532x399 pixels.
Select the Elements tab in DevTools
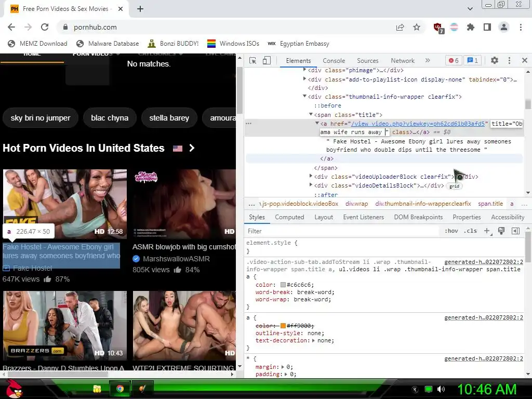pos(298,61)
